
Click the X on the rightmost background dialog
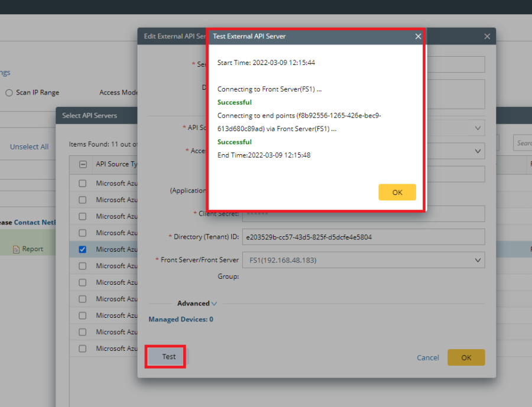(x=487, y=36)
